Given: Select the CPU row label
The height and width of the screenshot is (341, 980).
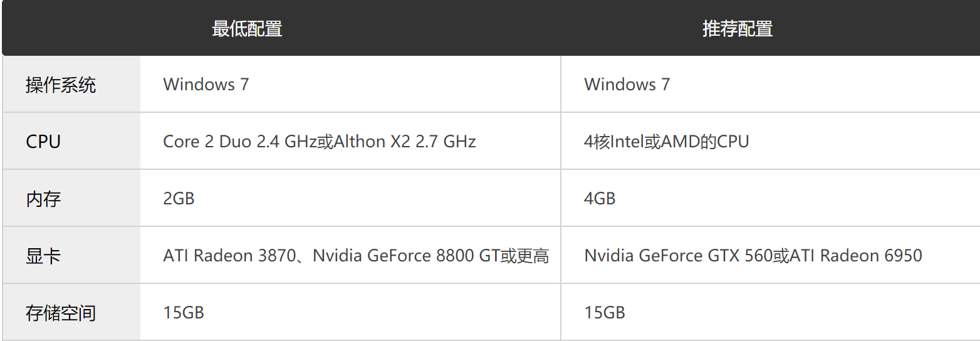Looking at the screenshot, I should (43, 142).
